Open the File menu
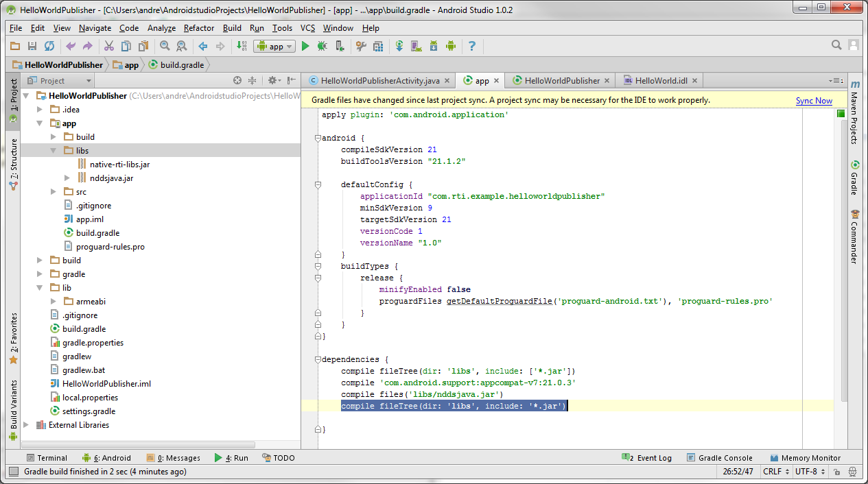The height and width of the screenshot is (484, 868). (16, 28)
